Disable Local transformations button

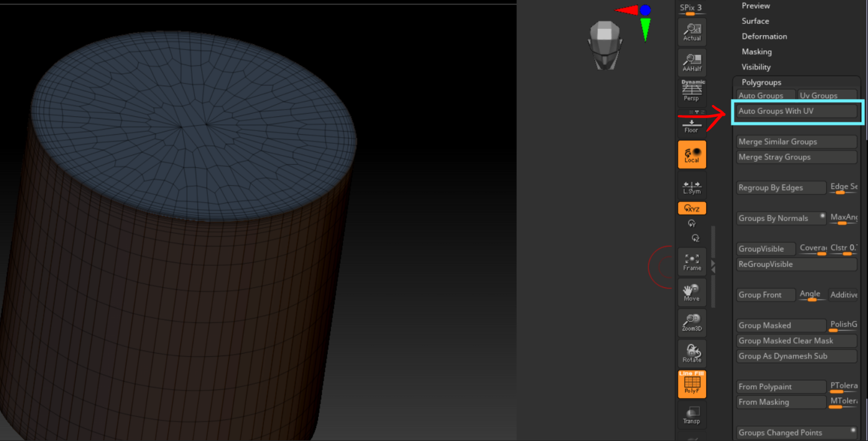(x=692, y=154)
